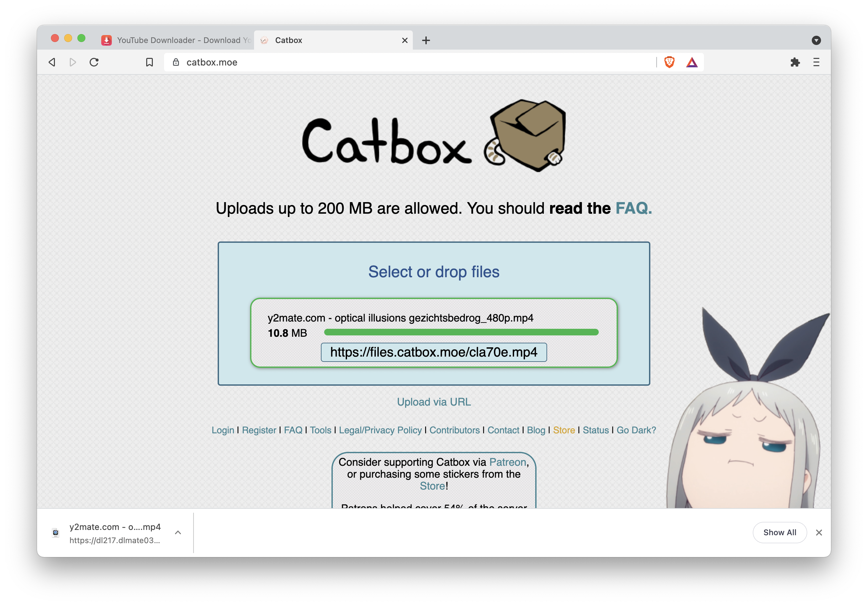Click the Catbox logo image
868x606 pixels.
tap(434, 135)
